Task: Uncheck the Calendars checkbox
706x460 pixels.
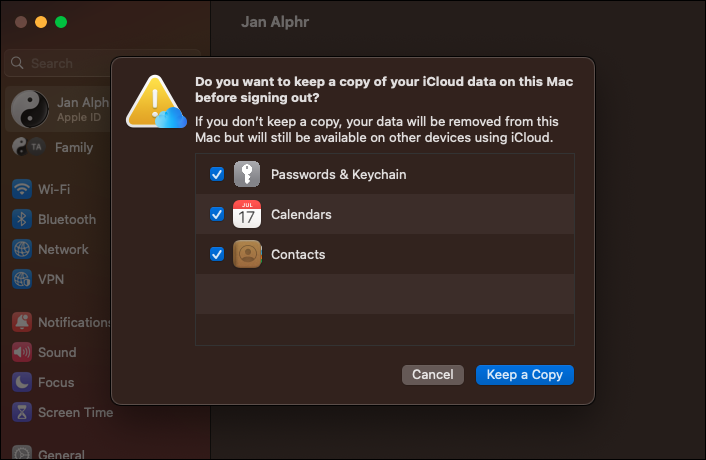Action: pyautogui.click(x=217, y=215)
